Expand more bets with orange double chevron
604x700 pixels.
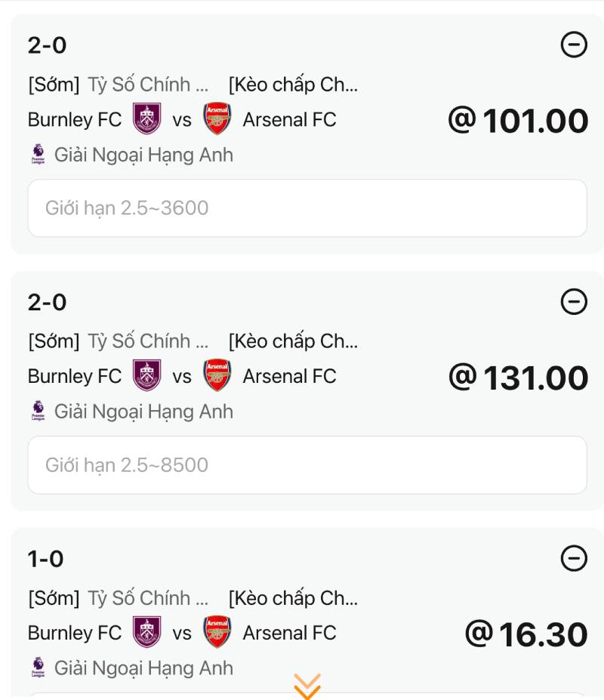[307, 686]
